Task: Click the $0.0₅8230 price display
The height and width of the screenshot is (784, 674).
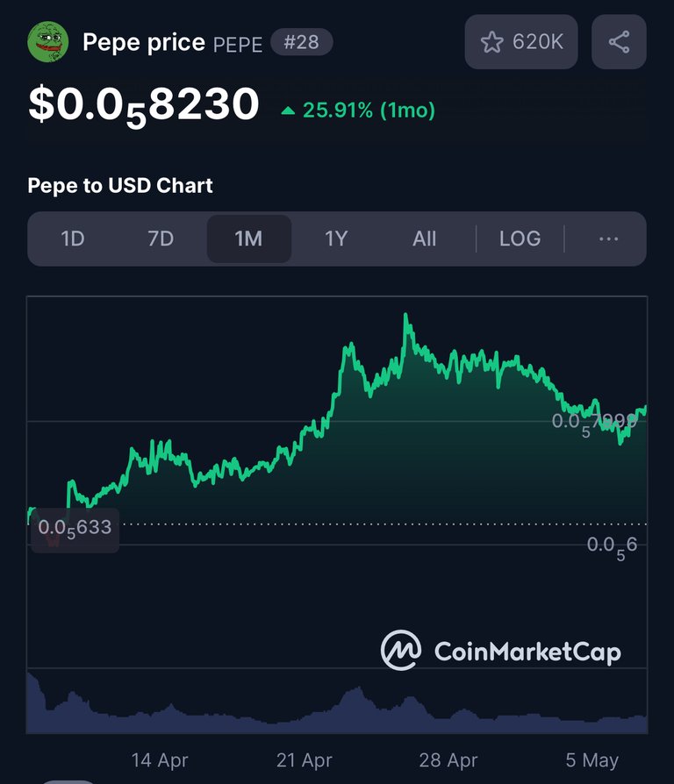Action: point(144,106)
